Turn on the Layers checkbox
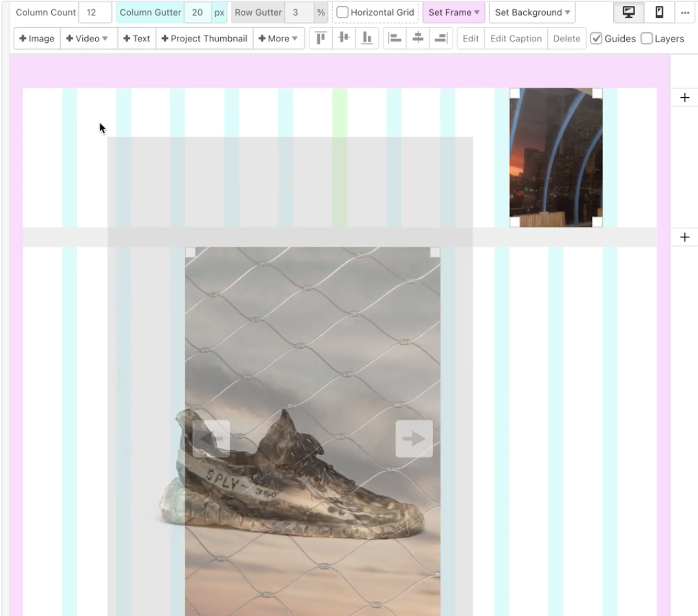The width and height of the screenshot is (698, 616). pos(646,39)
